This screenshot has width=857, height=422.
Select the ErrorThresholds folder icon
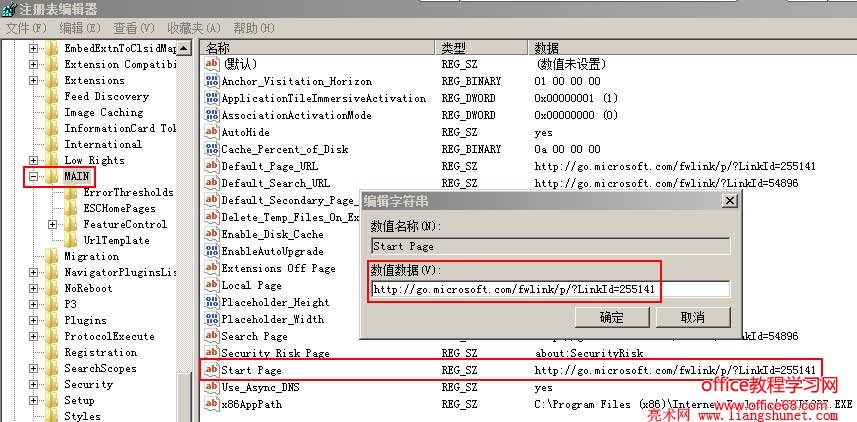coord(71,192)
